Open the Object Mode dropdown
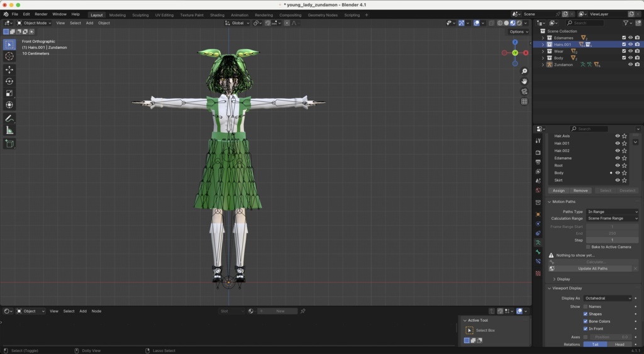Viewport: 644px width, 354px height. (34, 23)
